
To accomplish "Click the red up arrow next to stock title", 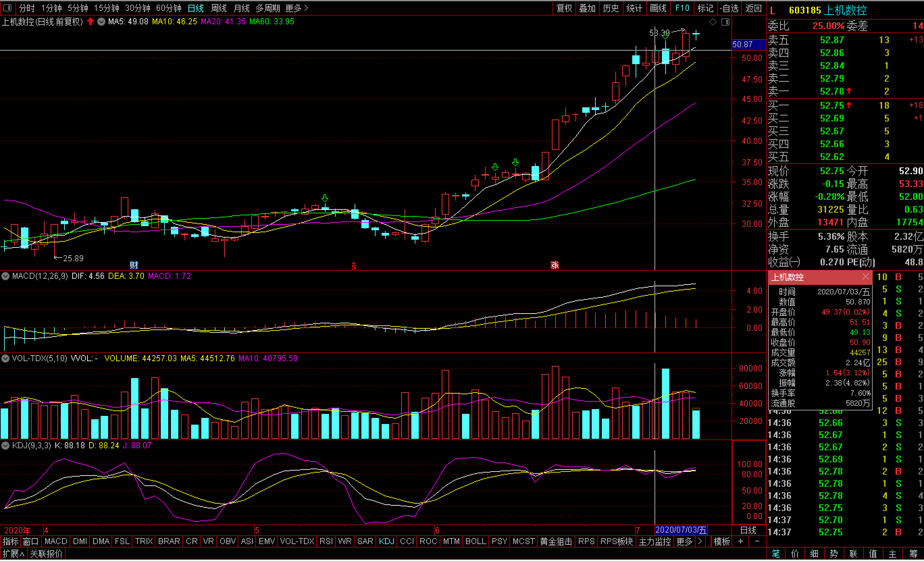I will coord(91,21).
